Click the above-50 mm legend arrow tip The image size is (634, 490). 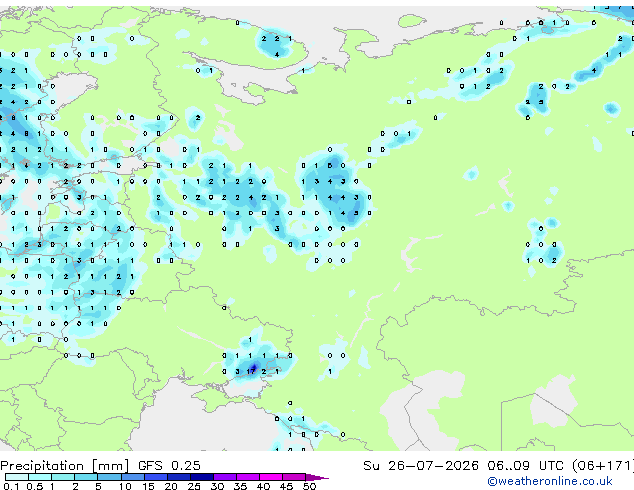[x=319, y=478]
